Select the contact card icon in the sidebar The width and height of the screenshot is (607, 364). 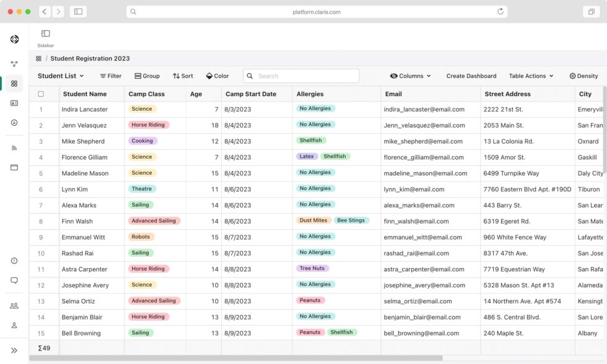14,103
